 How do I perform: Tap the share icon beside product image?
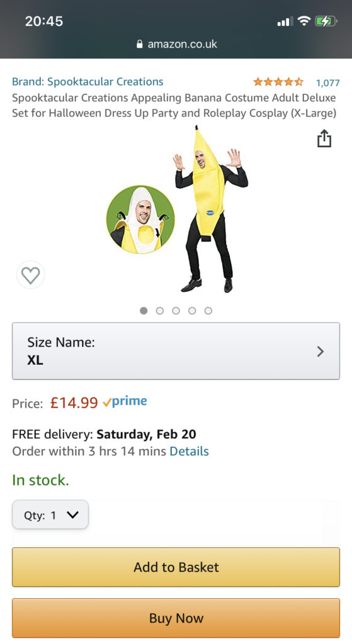coord(324,138)
